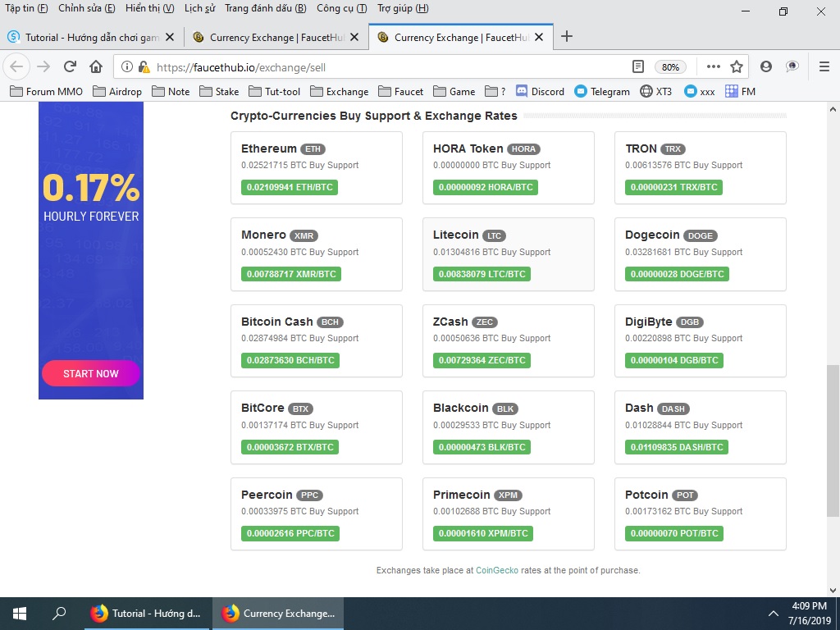Open the Công cụ (Tools) menu
Viewport: 840px width, 630px height.
click(342, 8)
